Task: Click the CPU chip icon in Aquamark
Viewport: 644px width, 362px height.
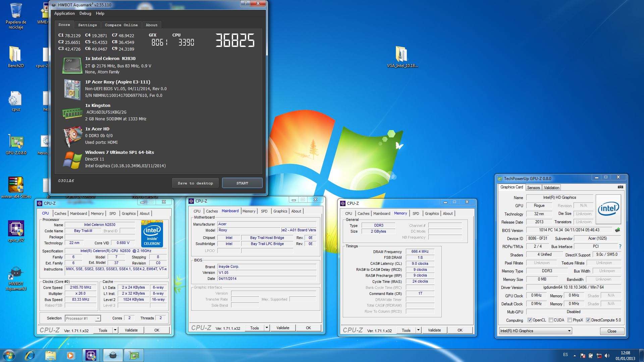Action: click(72, 65)
